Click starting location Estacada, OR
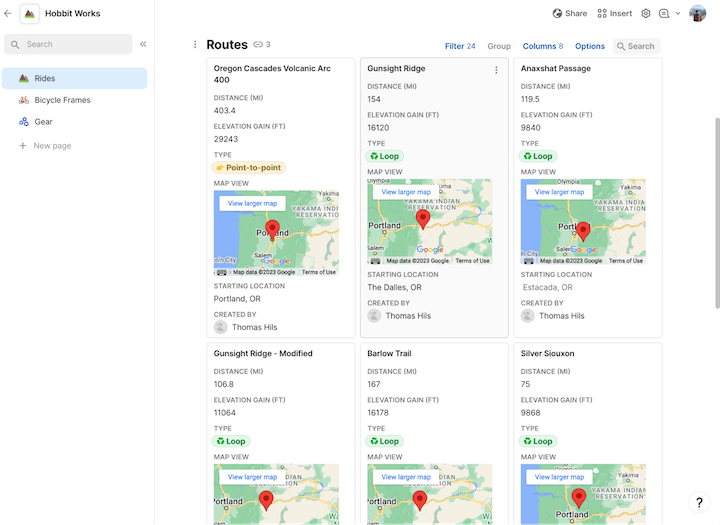This screenshot has width=720, height=525. pos(547,288)
